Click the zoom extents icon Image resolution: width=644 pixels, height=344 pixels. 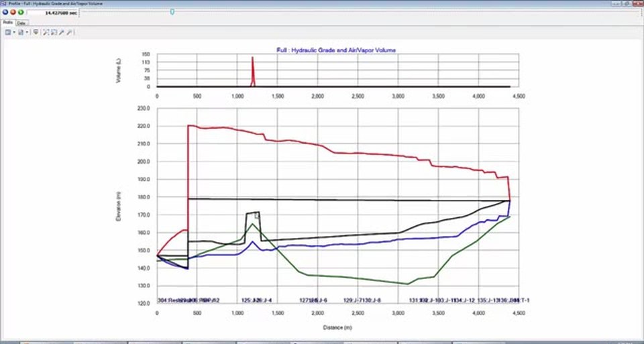[x=46, y=32]
